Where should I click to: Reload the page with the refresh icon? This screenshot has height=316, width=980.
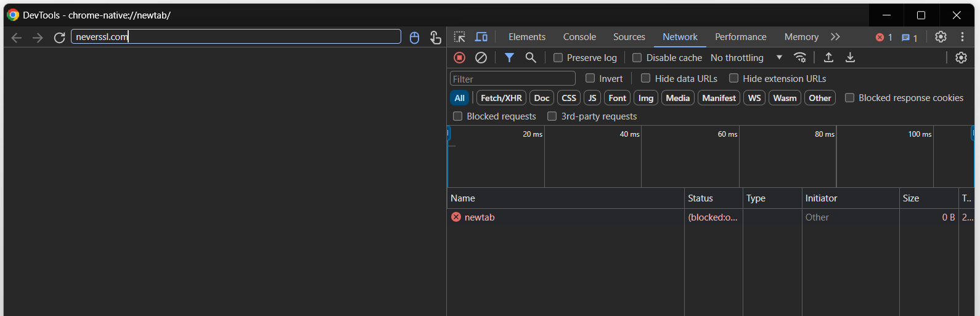59,38
